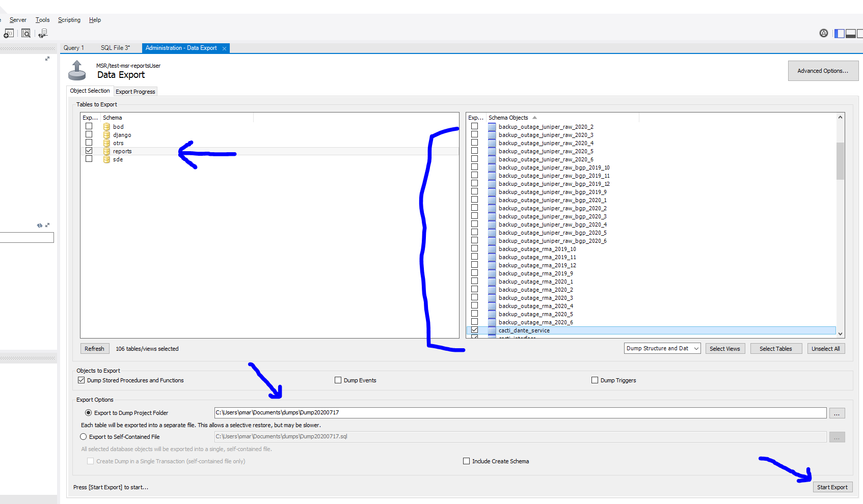
Task: Click the table icon for cacti_dante_service
Action: tap(492, 330)
